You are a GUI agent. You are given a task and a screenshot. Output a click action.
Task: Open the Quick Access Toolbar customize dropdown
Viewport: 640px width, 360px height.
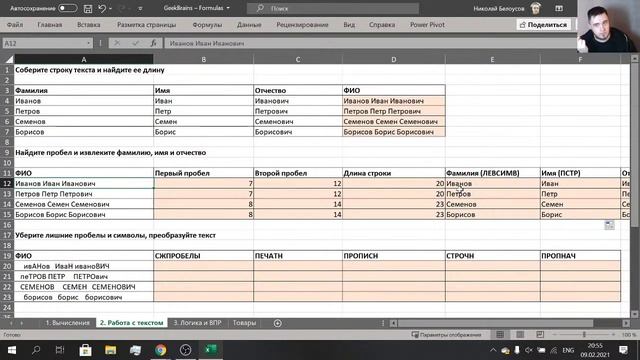pos(140,8)
